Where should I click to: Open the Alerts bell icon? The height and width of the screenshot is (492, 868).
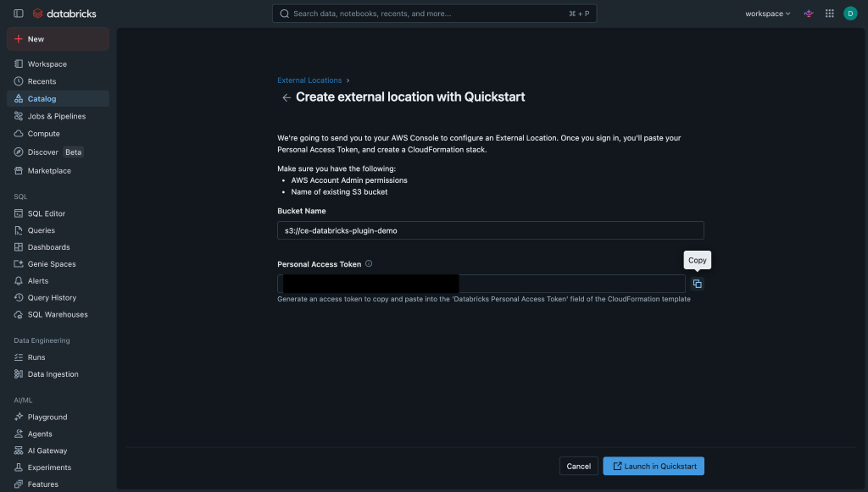19,281
